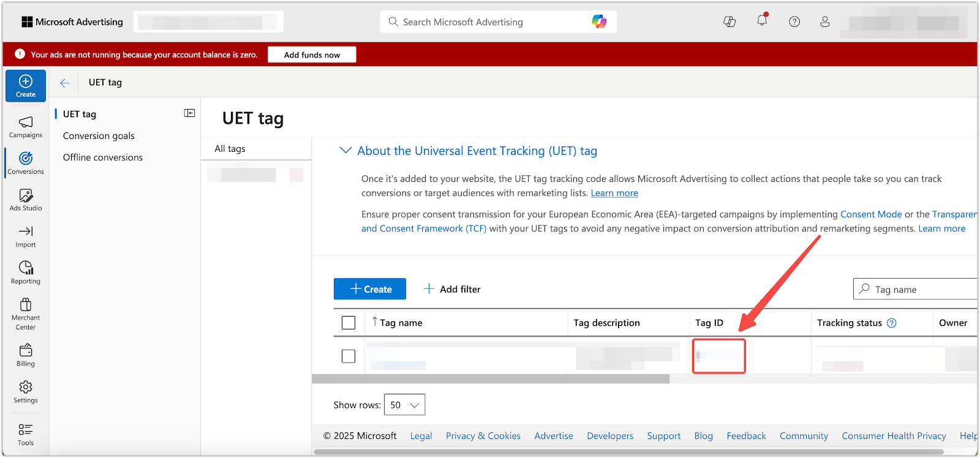
Task: Click the back arrow beside UET tag
Action: (x=65, y=83)
